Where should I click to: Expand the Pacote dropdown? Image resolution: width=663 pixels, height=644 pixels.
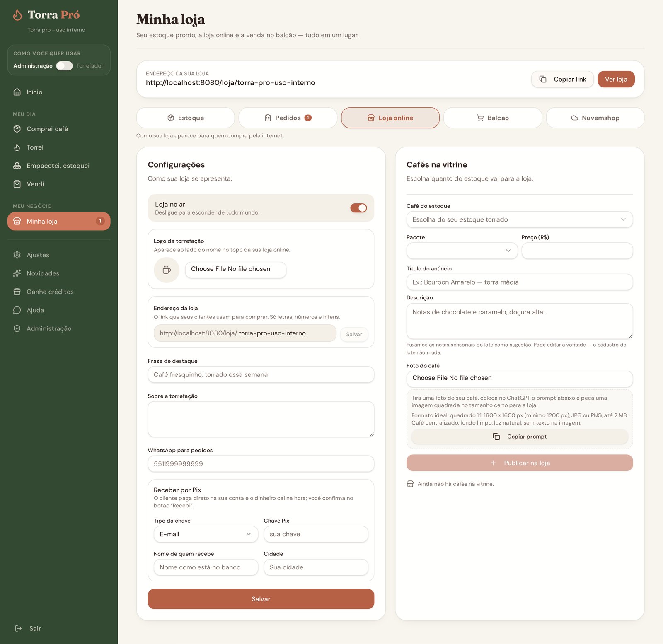462,251
